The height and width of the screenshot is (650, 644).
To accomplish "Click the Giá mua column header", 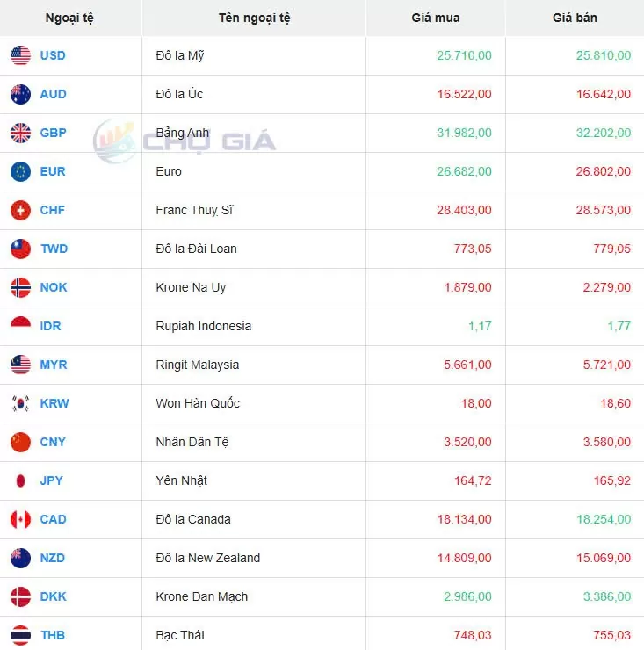I will coord(435,18).
